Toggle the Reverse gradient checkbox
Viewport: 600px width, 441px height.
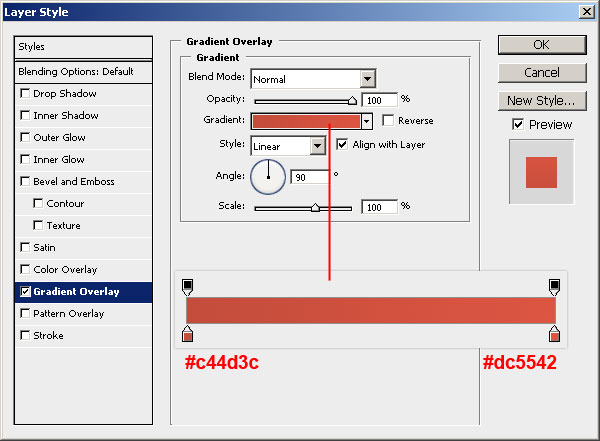388,121
